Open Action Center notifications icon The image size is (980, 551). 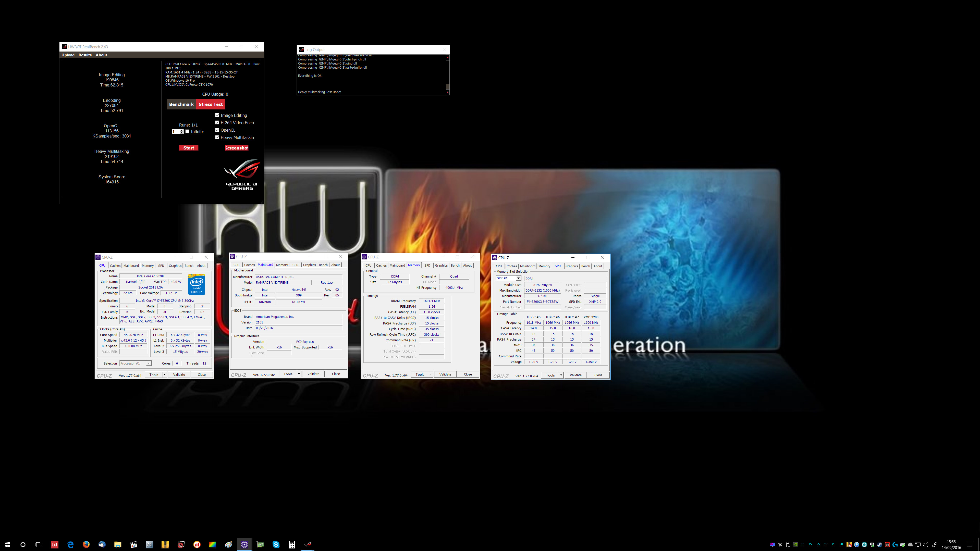[x=969, y=545]
